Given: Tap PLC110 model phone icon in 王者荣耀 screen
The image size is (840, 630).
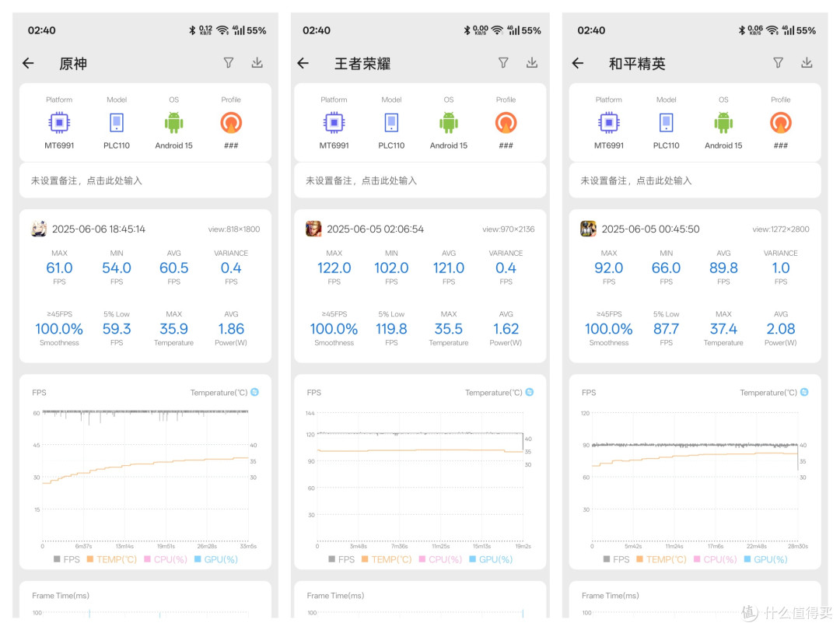Looking at the screenshot, I should (391, 123).
